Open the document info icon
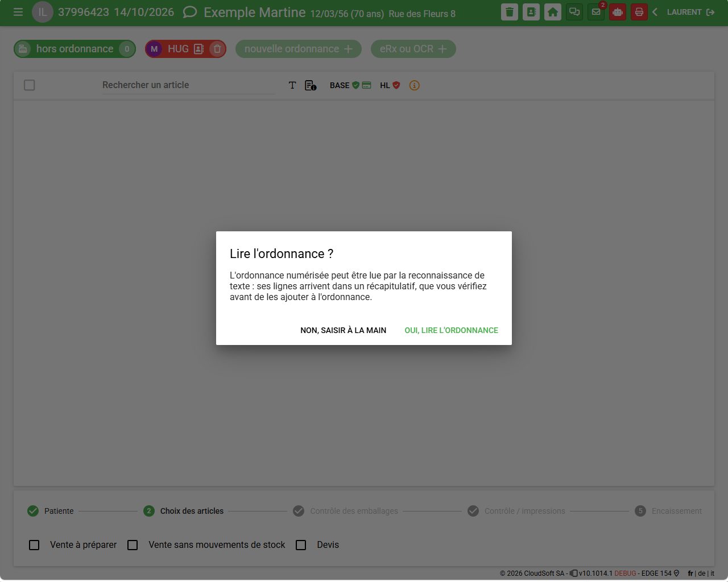Screen dimensions: 728x582 (x=311, y=85)
